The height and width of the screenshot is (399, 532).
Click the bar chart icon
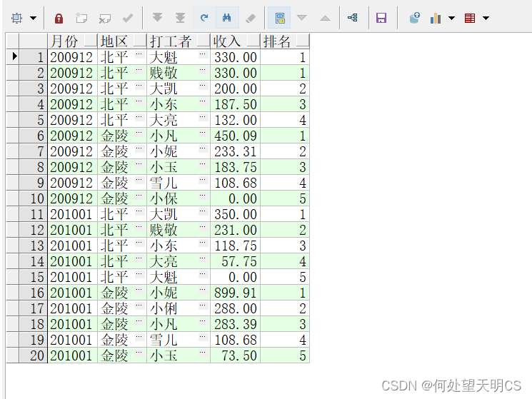(x=436, y=18)
